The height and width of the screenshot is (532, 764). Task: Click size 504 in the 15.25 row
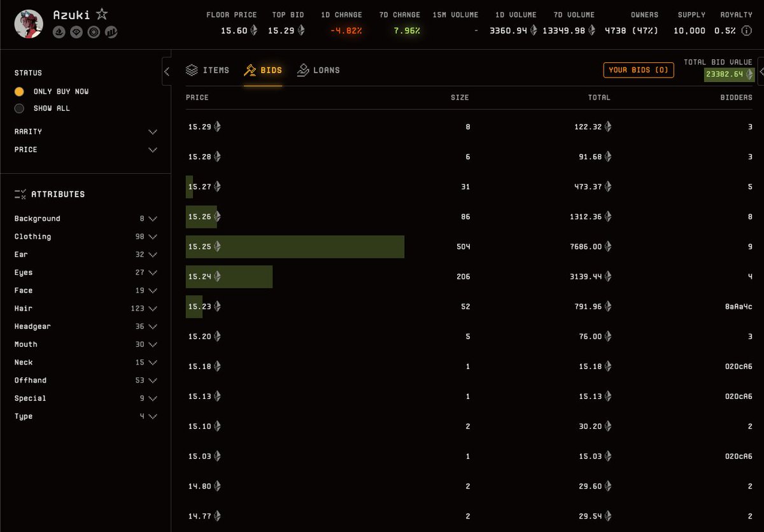point(463,246)
